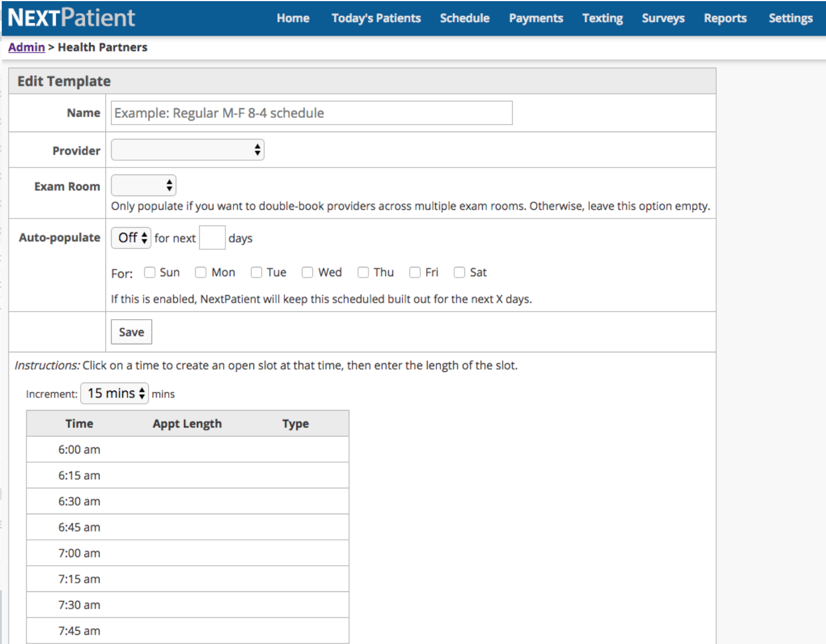The width and height of the screenshot is (826, 644).
Task: Enable the Mon checkbox
Action: (x=201, y=272)
